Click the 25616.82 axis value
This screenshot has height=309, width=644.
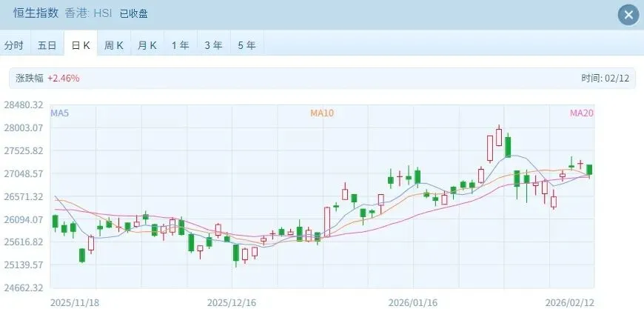tap(24, 242)
